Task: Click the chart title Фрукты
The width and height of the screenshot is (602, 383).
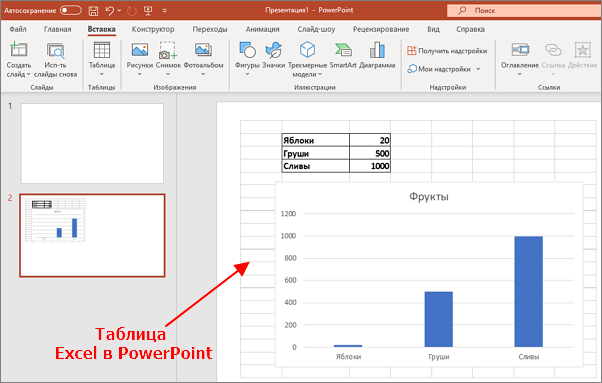Action: point(429,196)
